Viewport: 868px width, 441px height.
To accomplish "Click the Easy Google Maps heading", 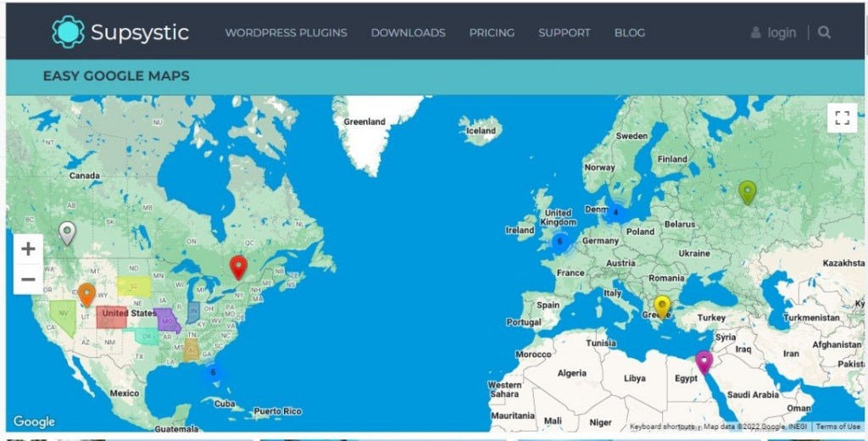I will click(x=116, y=75).
